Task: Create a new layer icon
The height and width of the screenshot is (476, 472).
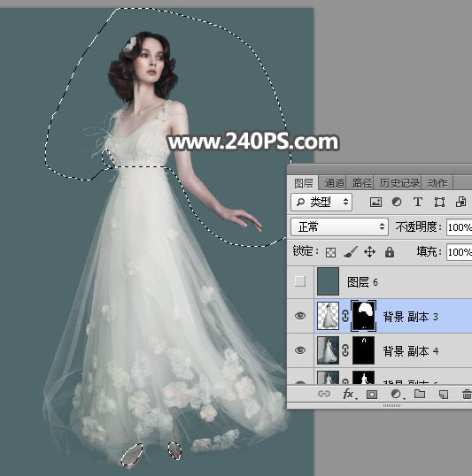Action: pos(444,395)
